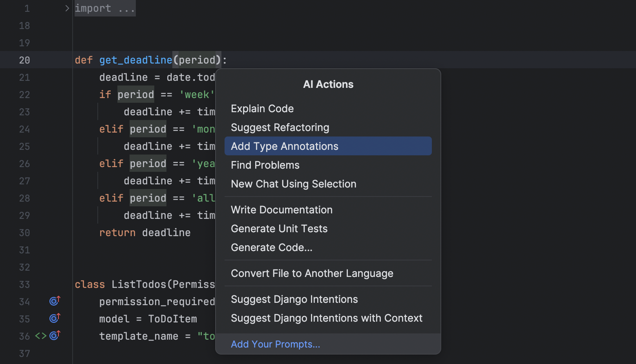Select Generate Unit Tests
636x364 pixels.
click(x=279, y=229)
